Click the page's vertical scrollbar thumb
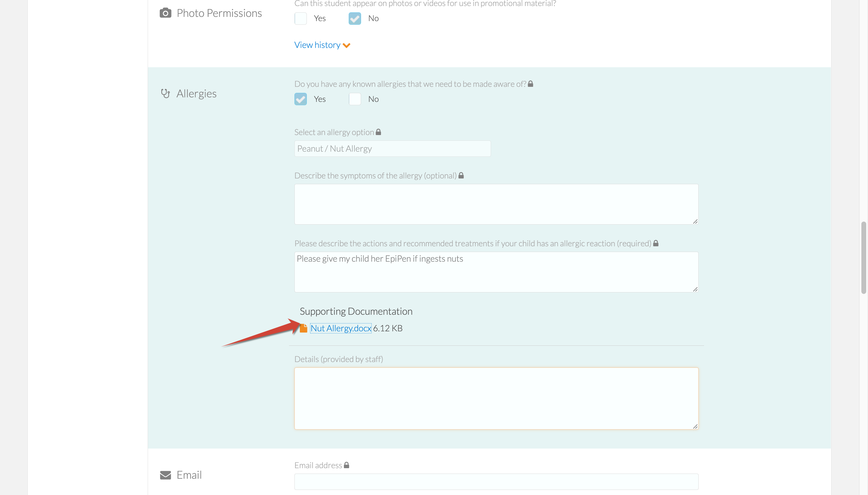This screenshot has height=495, width=868. [863, 257]
